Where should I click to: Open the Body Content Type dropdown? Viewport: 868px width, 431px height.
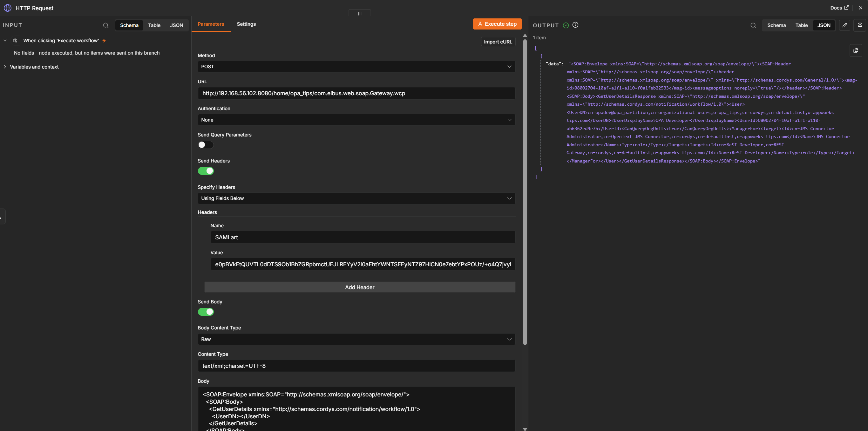[x=356, y=339]
